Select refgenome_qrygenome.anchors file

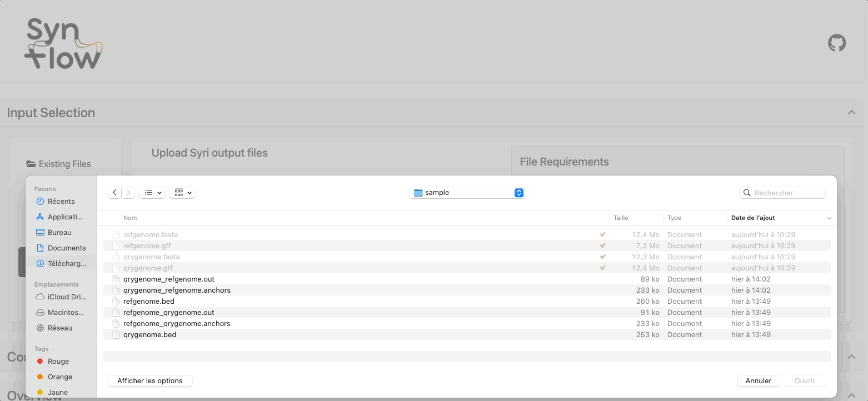tap(467, 323)
